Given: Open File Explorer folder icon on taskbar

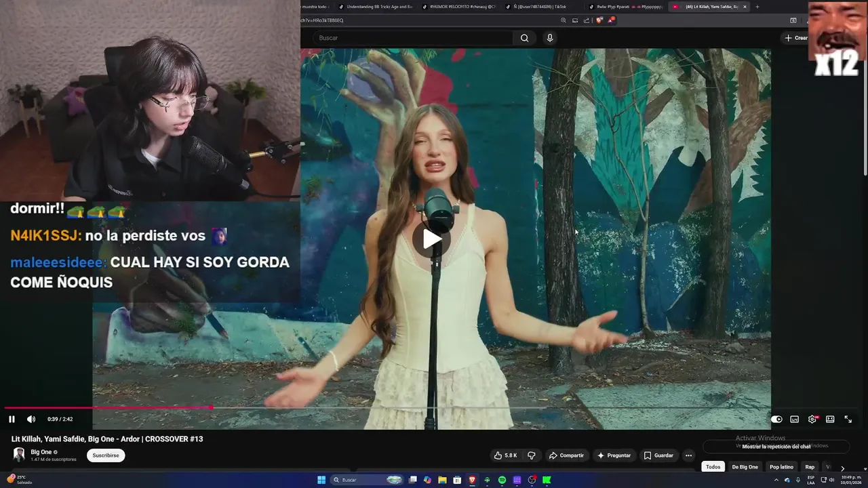Looking at the screenshot, I should [x=442, y=480].
